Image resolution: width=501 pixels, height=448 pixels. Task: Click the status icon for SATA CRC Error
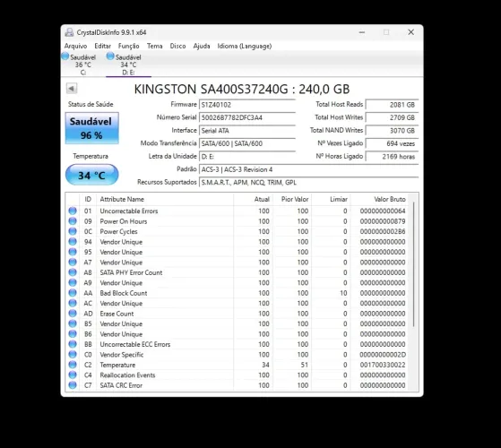click(x=73, y=385)
